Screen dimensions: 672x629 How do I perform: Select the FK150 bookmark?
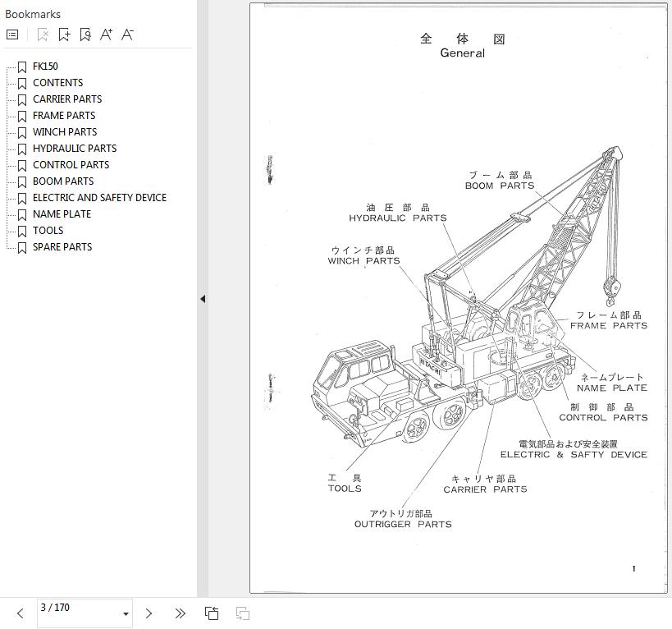point(45,67)
